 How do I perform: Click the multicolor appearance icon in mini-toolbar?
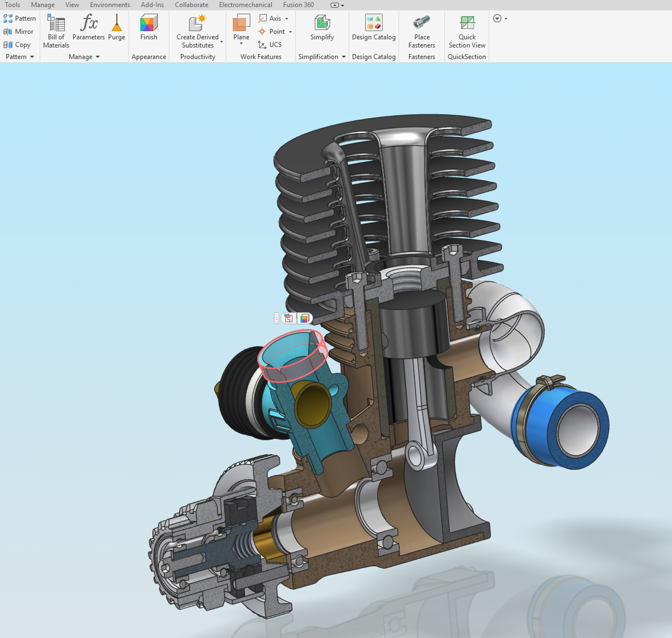(304, 318)
